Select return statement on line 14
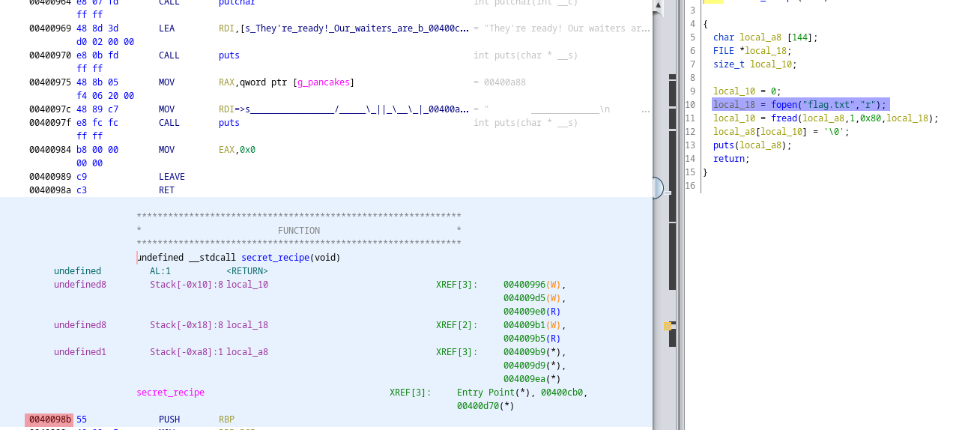Screen dimensions: 980x430 coord(730,159)
